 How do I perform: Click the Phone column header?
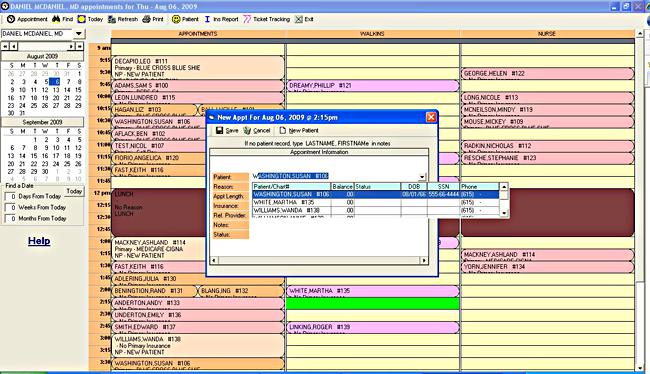click(479, 187)
